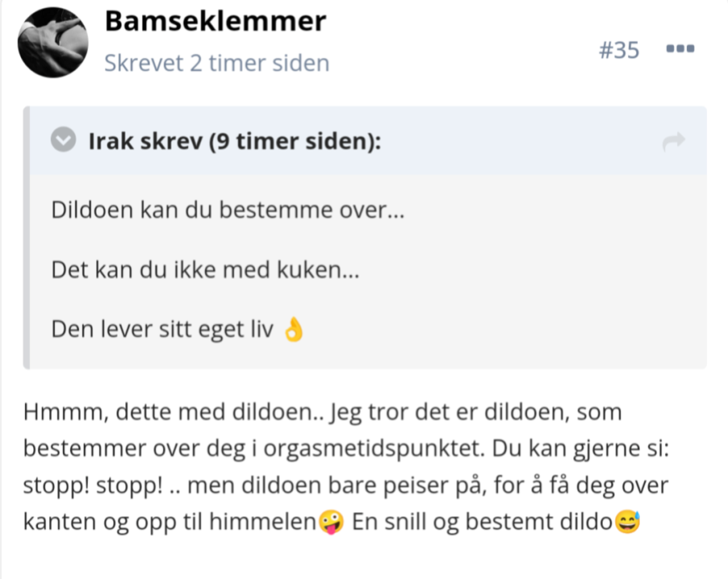Click the quoted line starting "Det kan du ikke"

pyautogui.click(x=204, y=269)
